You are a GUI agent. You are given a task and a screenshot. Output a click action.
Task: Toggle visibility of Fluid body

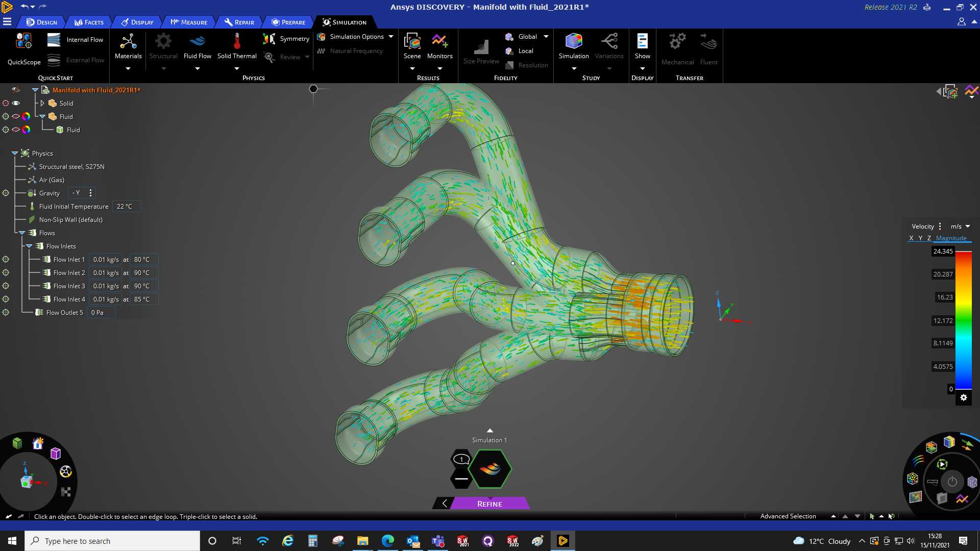coord(16,130)
